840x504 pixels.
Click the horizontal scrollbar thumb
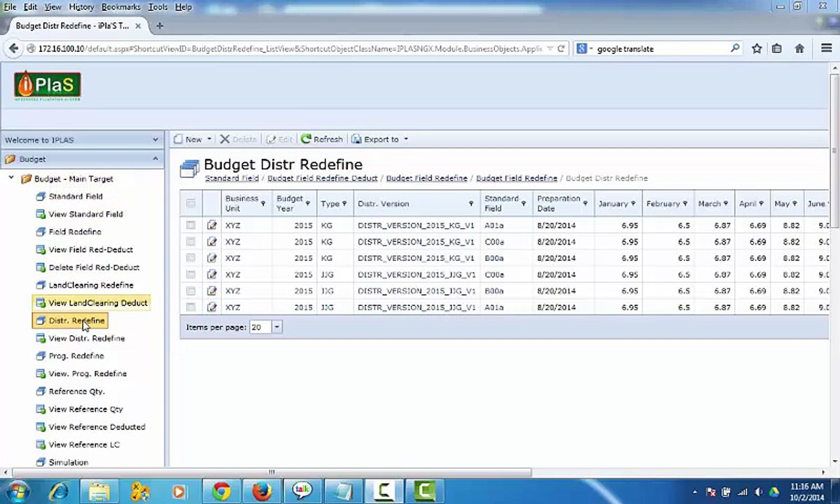coord(271,472)
